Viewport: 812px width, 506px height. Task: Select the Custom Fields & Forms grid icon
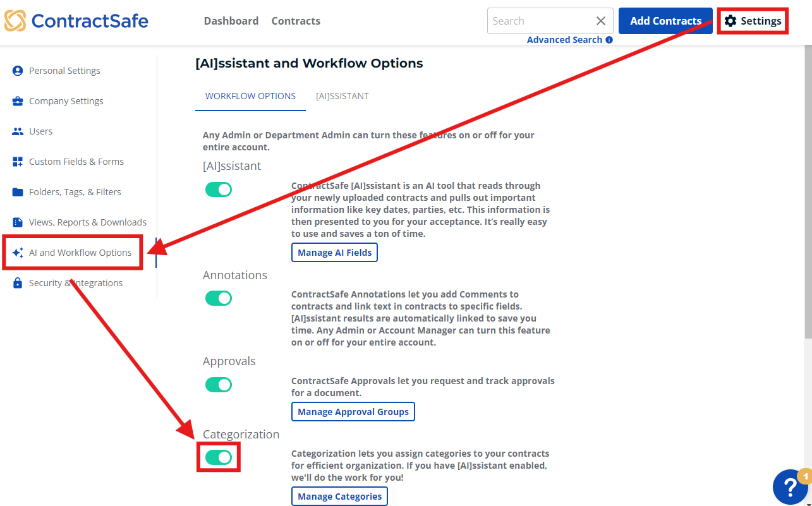(x=17, y=161)
